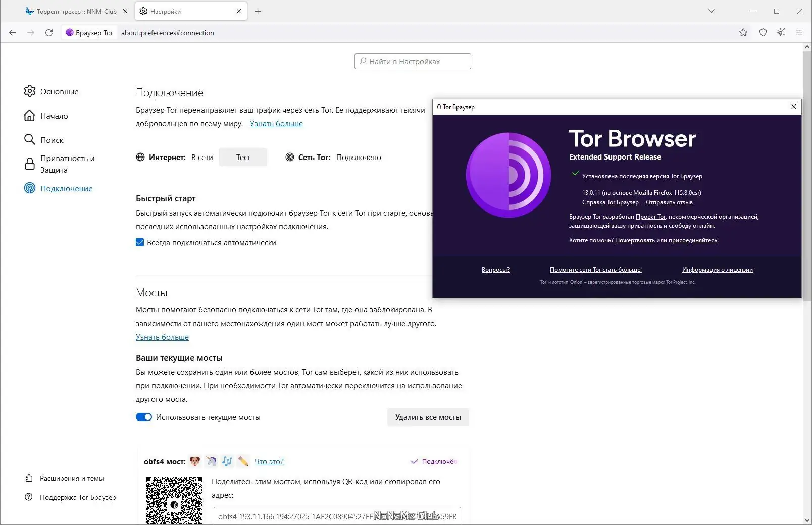
Task: Open the Начало settings category
Action: tap(45, 116)
